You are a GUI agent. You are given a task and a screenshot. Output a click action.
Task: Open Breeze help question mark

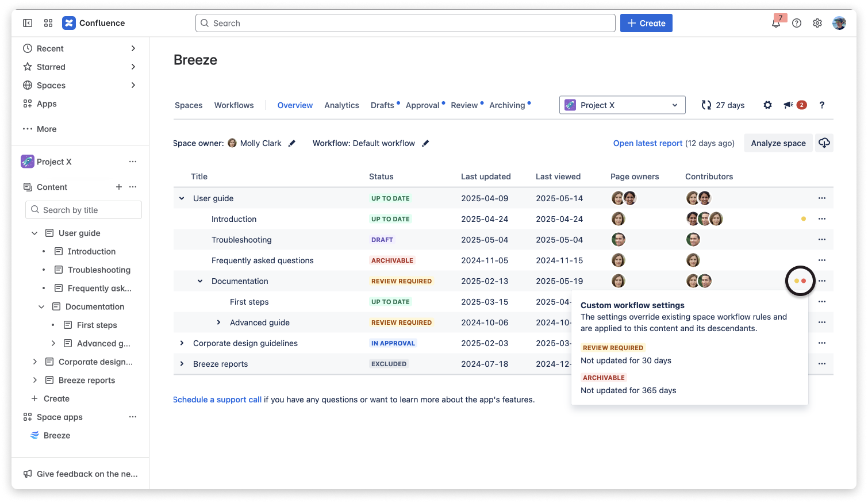pos(822,105)
